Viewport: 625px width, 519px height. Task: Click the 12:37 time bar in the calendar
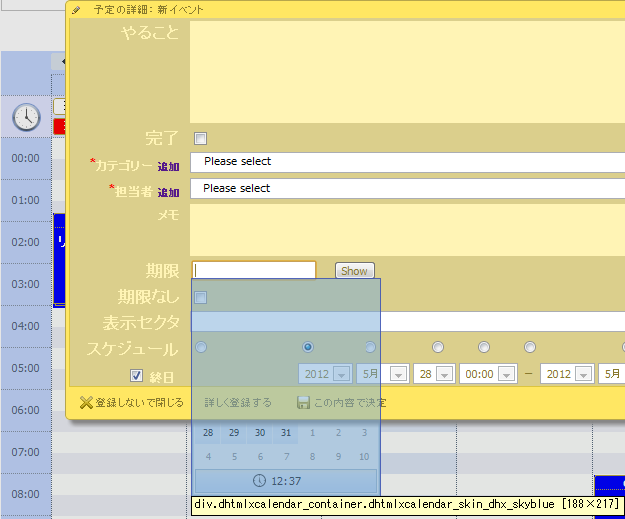(285, 481)
